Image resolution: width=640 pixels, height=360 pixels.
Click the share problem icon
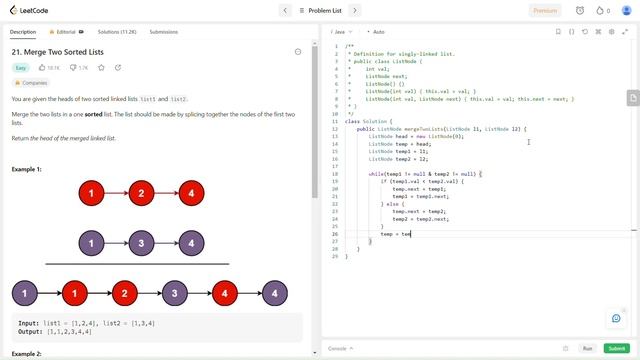point(118,68)
